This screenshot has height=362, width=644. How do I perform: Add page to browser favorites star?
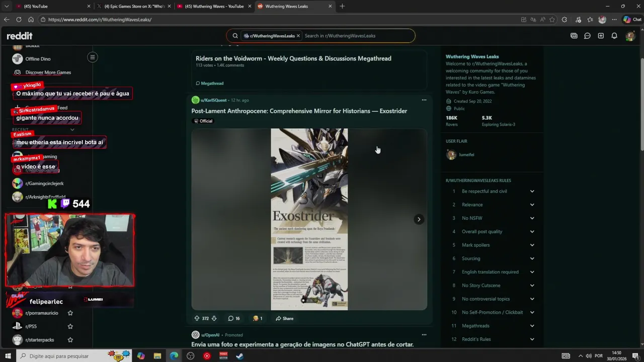point(552,20)
